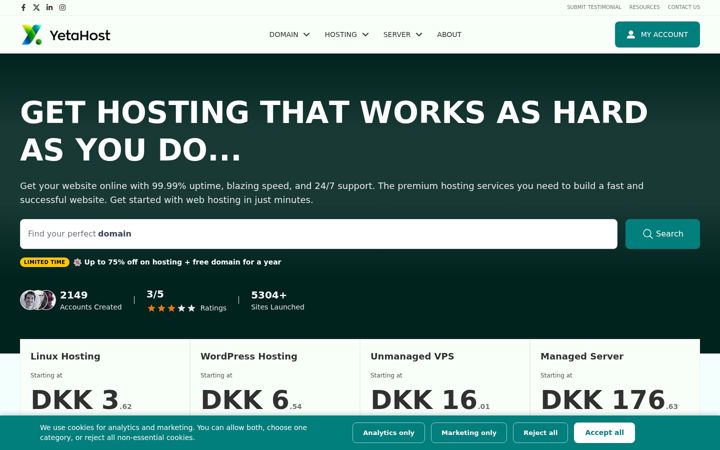720x450 pixels.
Task: Click the Limited Time badge
Action: 45,262
